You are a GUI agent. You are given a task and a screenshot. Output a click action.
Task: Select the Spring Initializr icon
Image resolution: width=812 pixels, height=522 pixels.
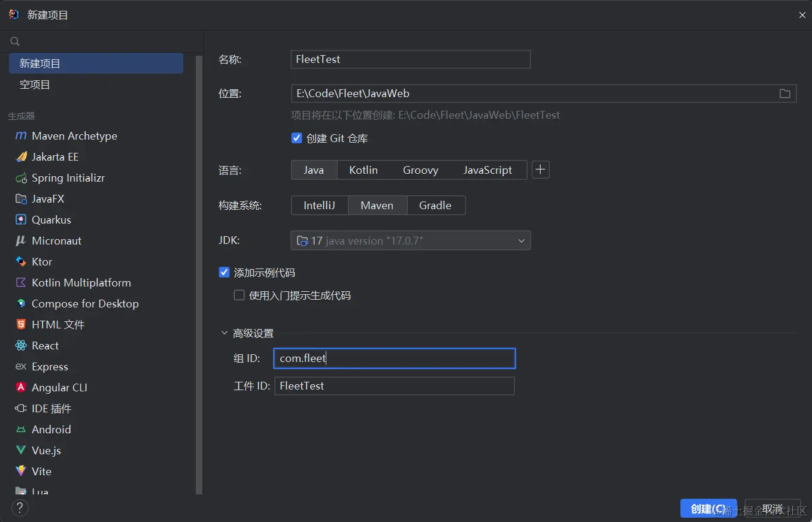[21, 178]
